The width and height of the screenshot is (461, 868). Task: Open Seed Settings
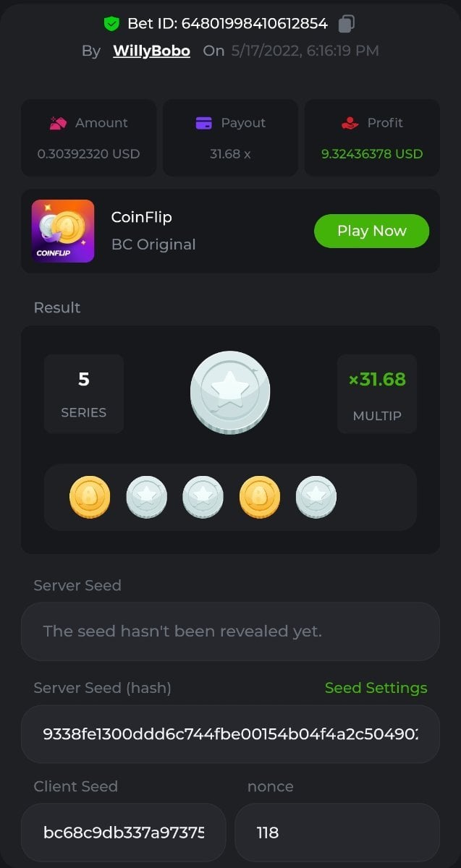376,688
